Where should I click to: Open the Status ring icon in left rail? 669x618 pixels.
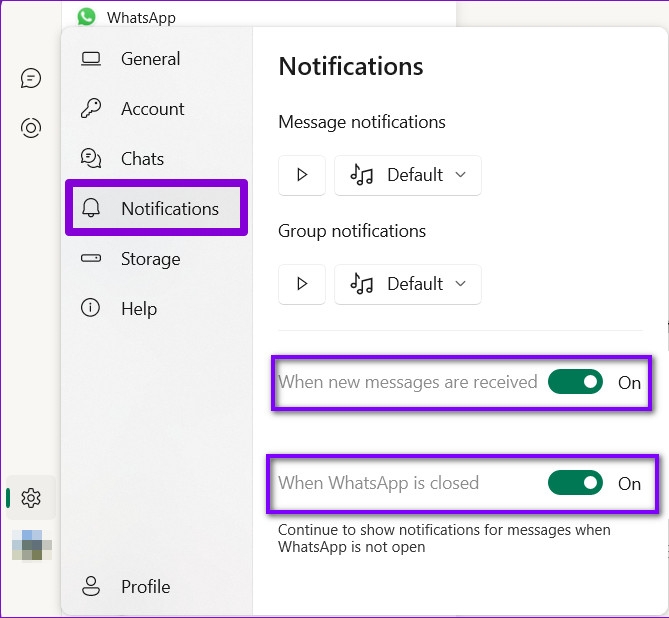click(31, 128)
